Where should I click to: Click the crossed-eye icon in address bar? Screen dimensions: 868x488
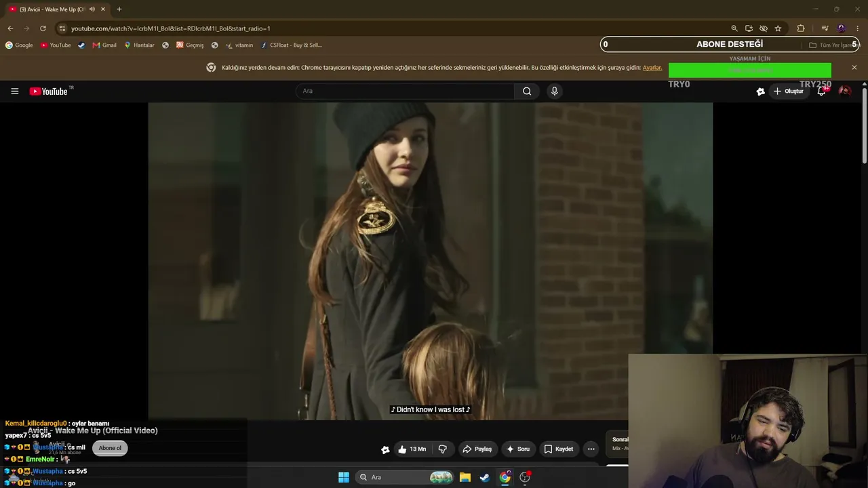tap(764, 28)
